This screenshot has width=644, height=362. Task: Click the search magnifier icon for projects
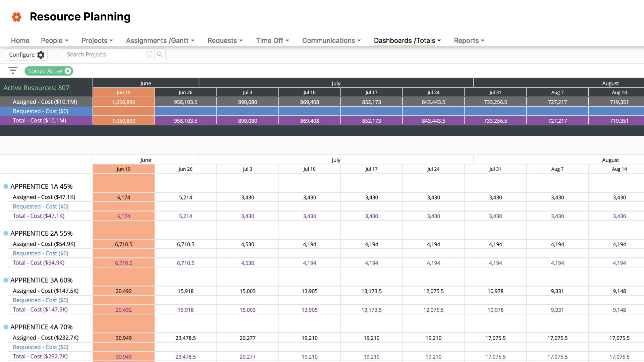160,54
